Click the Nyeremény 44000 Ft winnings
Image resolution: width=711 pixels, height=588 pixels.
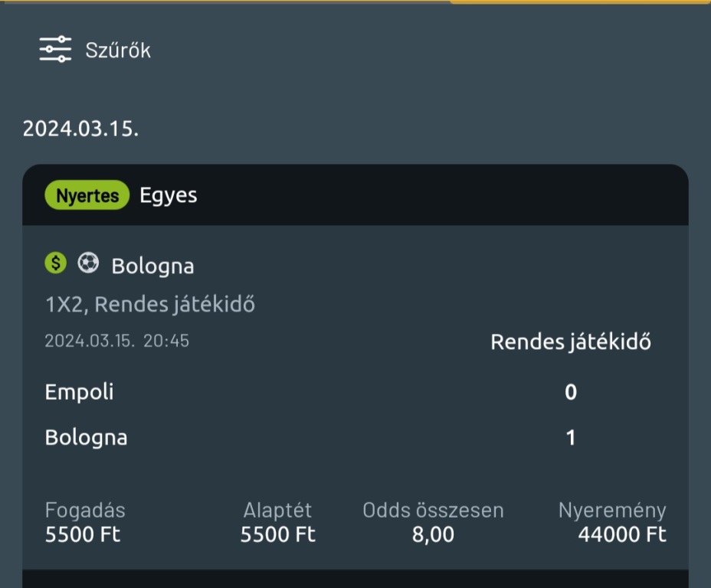(621, 534)
